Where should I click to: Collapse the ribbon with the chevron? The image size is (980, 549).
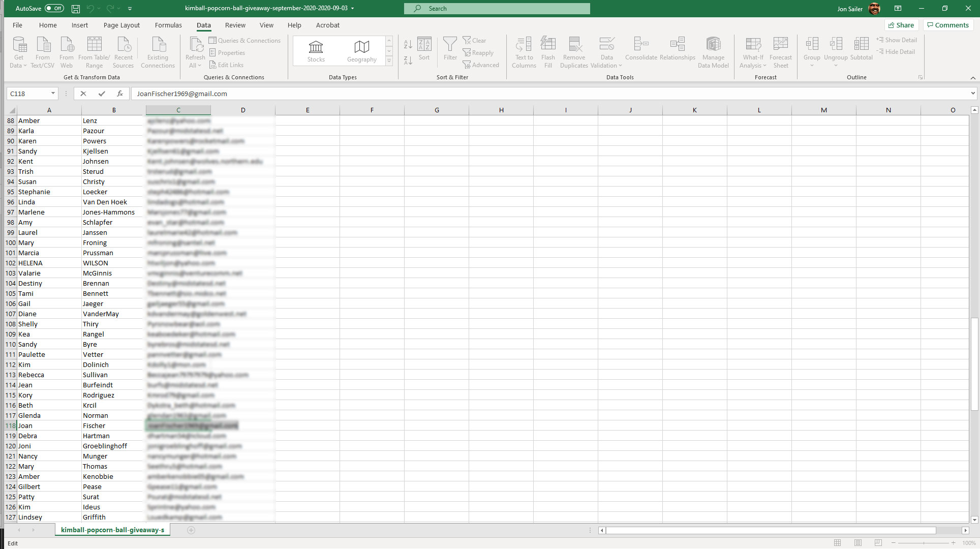(973, 78)
